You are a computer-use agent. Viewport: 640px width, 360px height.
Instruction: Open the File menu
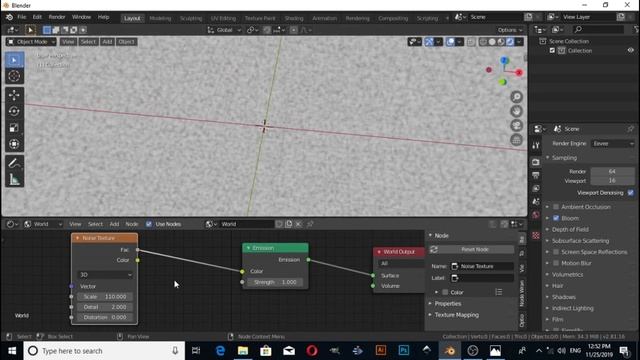point(22,17)
